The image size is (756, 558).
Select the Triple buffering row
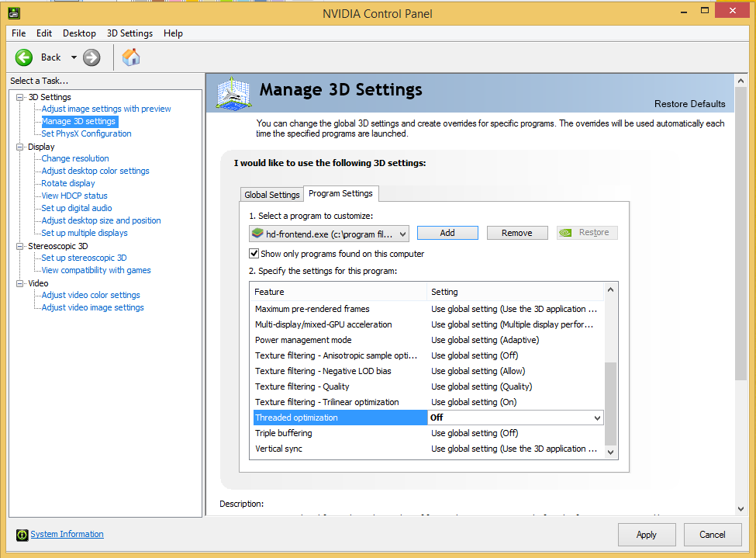(x=428, y=433)
